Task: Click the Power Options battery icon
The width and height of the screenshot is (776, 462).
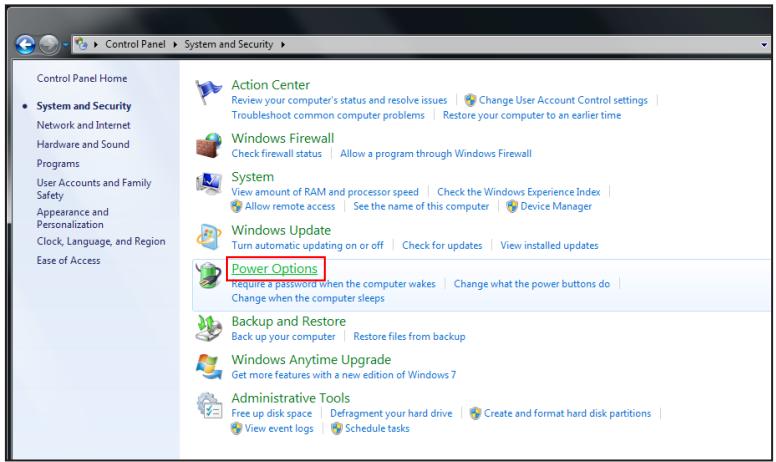Action: click(x=208, y=275)
